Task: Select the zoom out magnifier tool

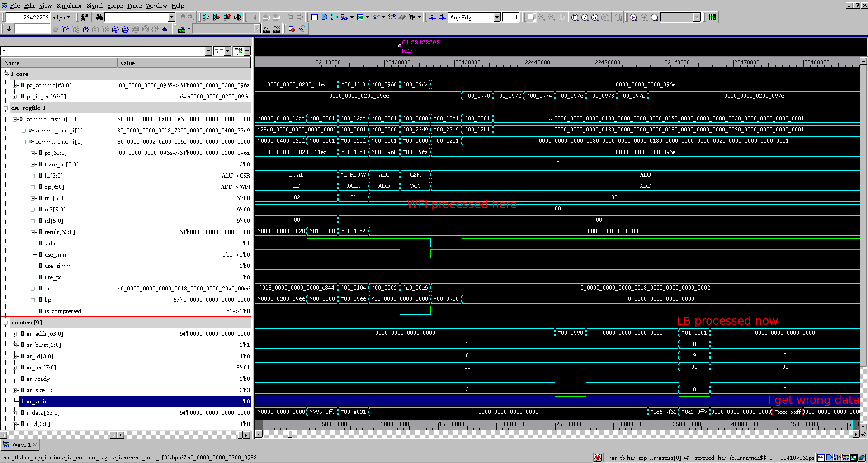Action: coord(552,17)
